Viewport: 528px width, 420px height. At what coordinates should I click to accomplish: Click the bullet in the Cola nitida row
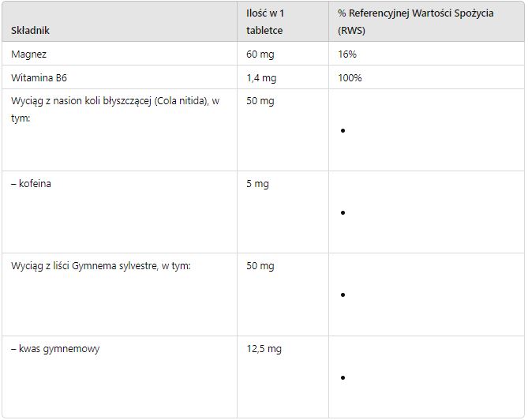pos(343,130)
